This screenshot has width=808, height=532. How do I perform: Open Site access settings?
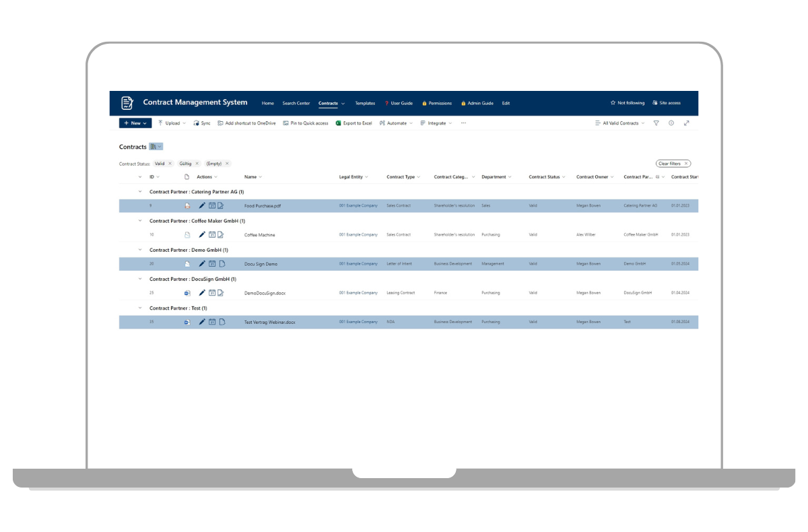click(x=667, y=103)
